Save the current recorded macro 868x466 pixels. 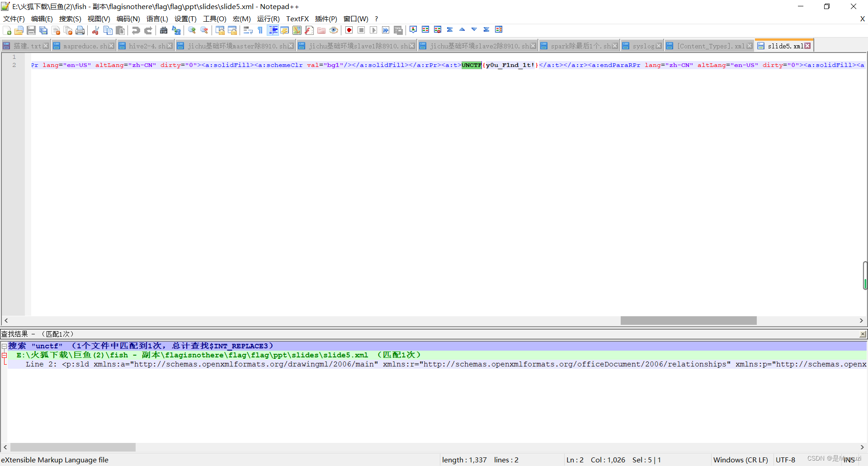(398, 30)
